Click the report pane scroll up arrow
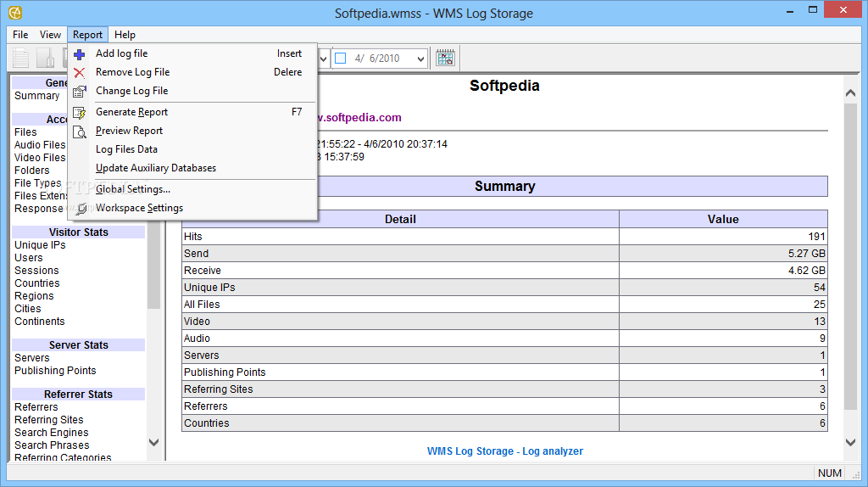Viewport: 868px width, 487px height. 851,93
